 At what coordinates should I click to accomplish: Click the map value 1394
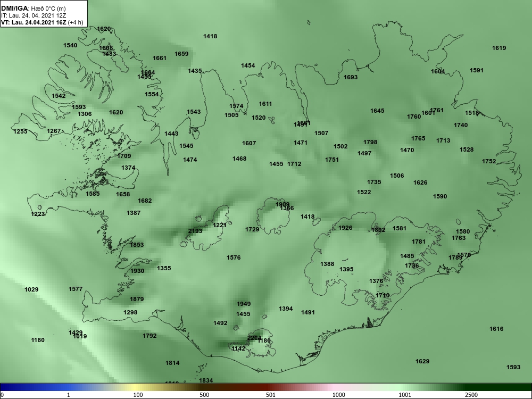[286, 309]
